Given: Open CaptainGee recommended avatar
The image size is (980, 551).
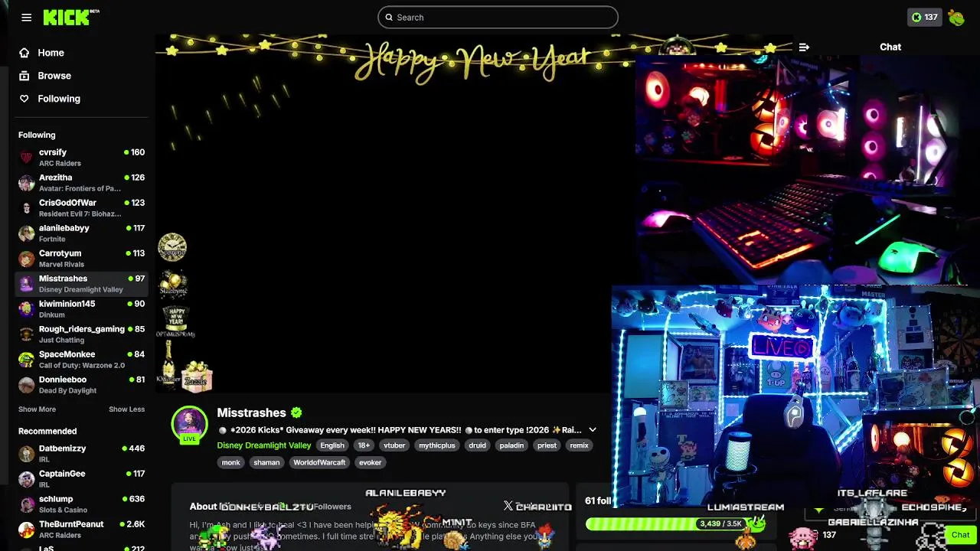Looking at the screenshot, I should (x=27, y=479).
